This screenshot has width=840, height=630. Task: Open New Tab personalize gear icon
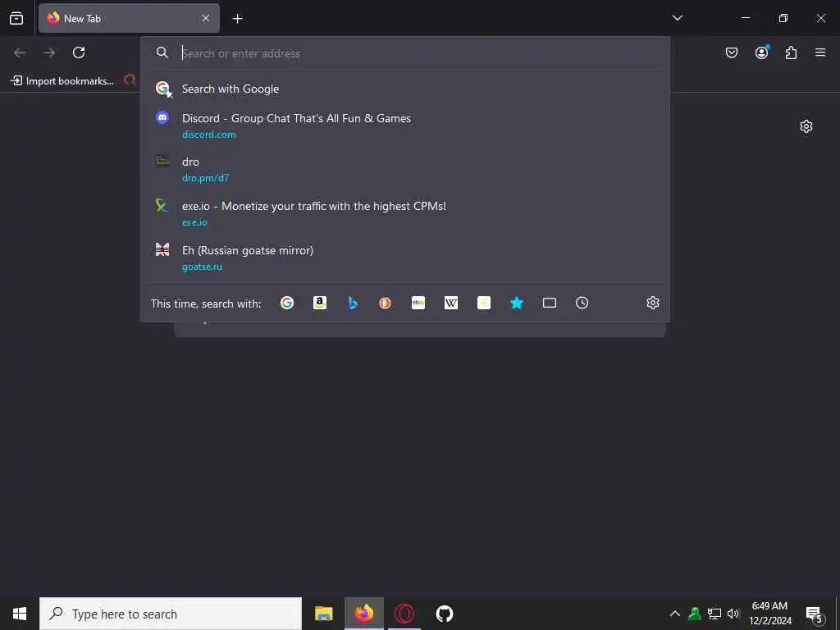(x=806, y=126)
